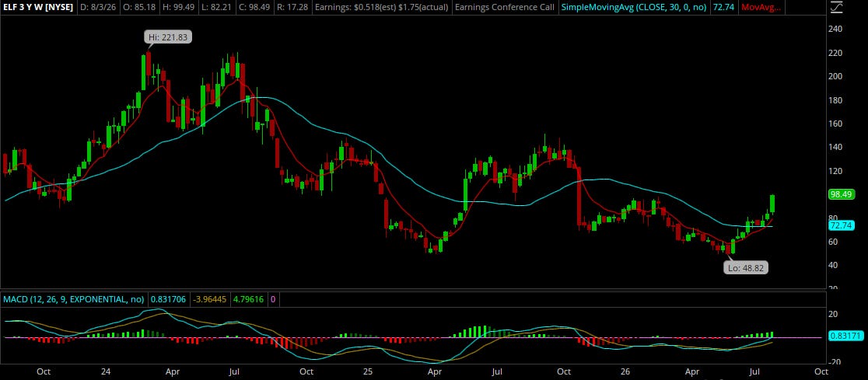Click the cyan 72.74 price axis tag
The height and width of the screenshot is (380, 868).
click(x=842, y=225)
